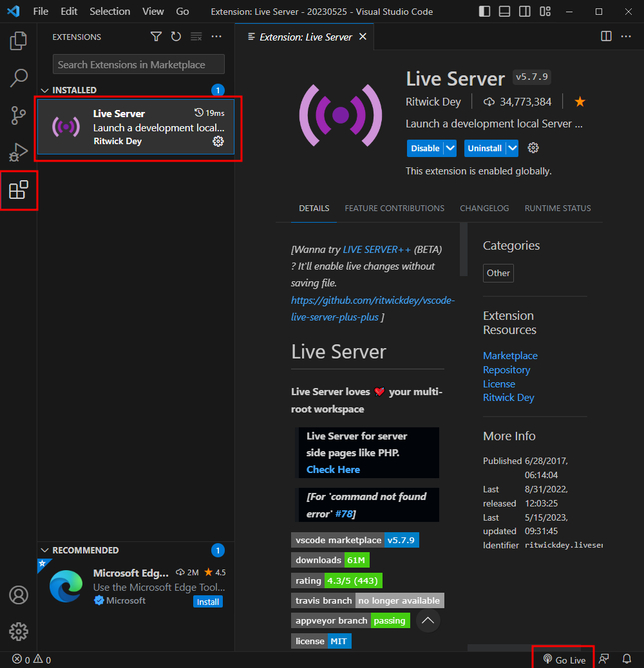644x668 pixels.
Task: Open the File menu
Action: tap(41, 12)
